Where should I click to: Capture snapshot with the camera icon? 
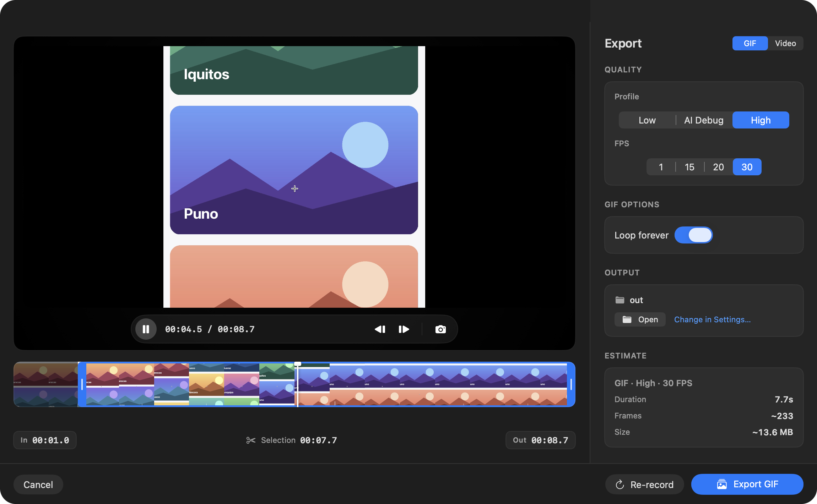click(440, 329)
